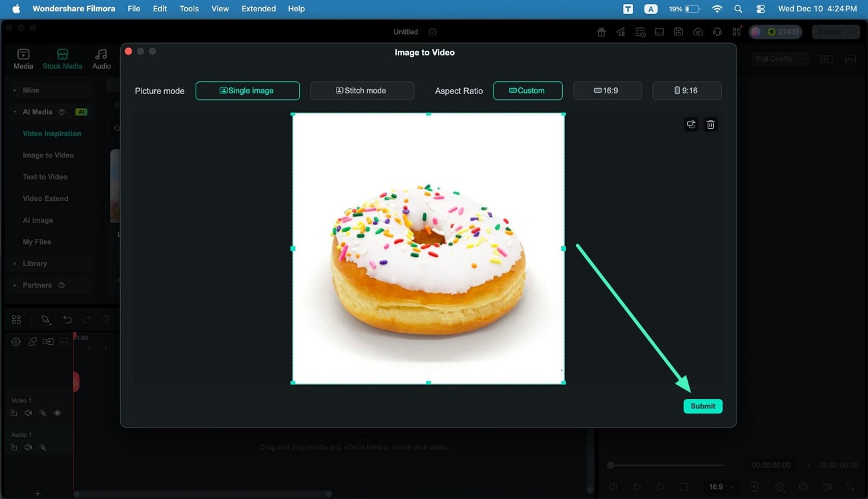This screenshot has height=499, width=868.
Task: Open the Full Quality dropdown
Action: pos(780,59)
